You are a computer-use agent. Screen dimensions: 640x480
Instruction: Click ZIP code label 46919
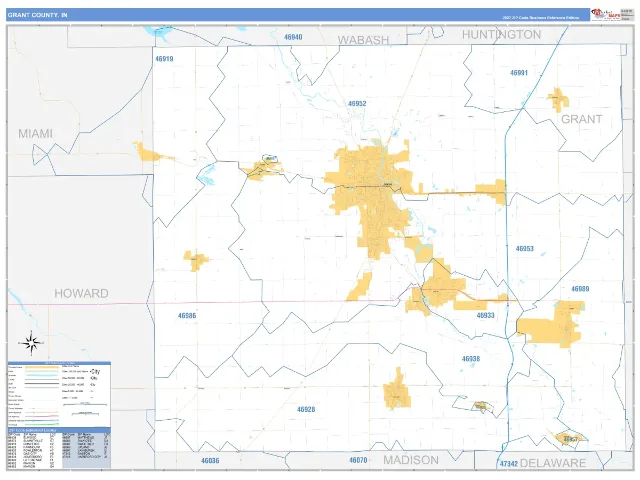coord(164,59)
